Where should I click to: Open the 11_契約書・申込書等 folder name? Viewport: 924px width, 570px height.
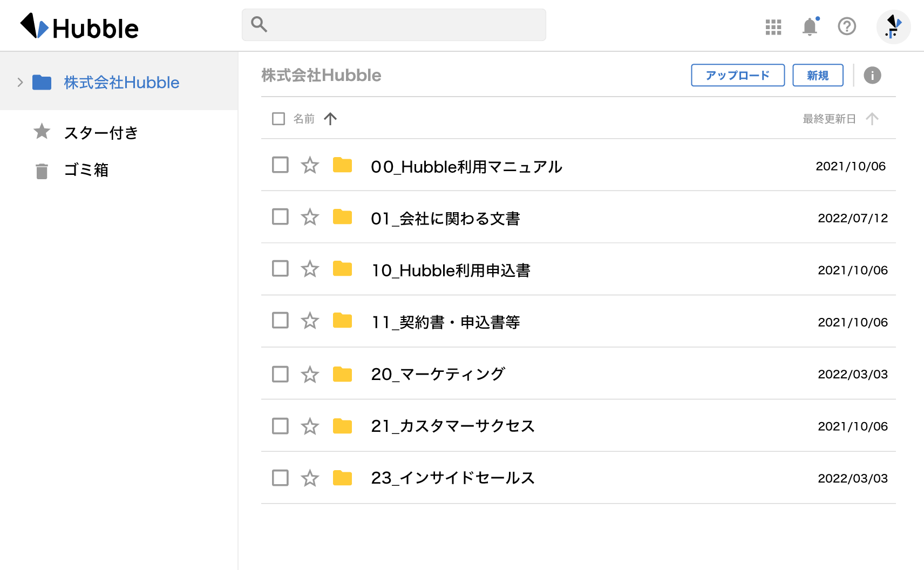445,322
